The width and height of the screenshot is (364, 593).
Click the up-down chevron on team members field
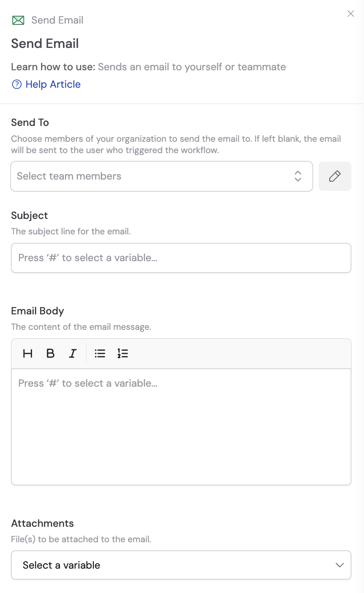click(298, 176)
